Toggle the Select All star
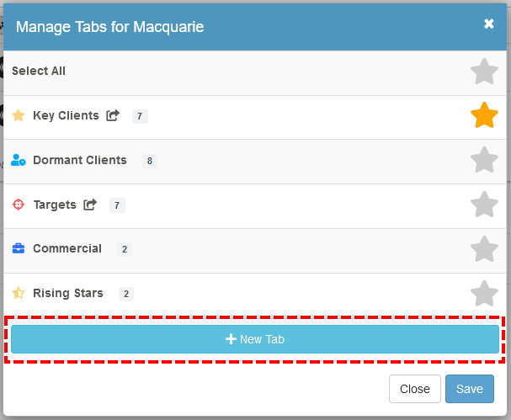511x420 pixels. pos(484,71)
